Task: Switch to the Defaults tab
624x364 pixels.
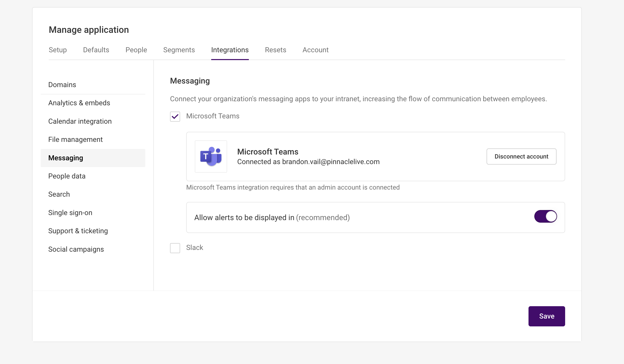Action: point(96,50)
